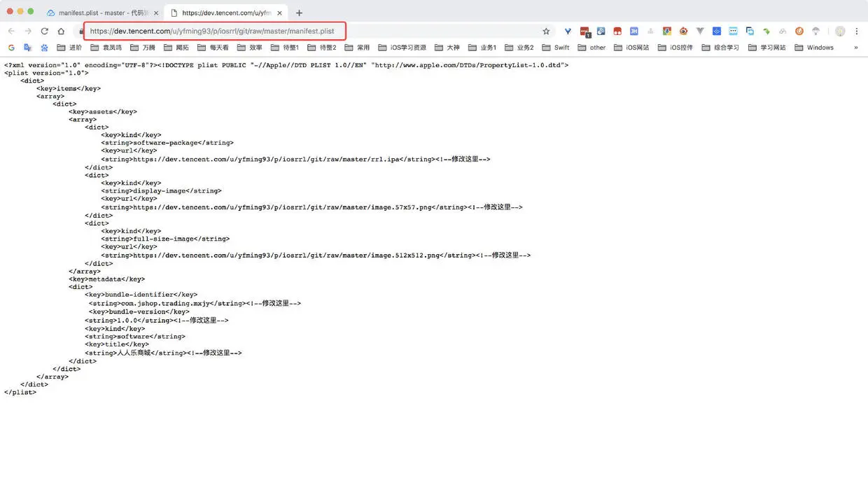Open the JH extension icon

633,31
